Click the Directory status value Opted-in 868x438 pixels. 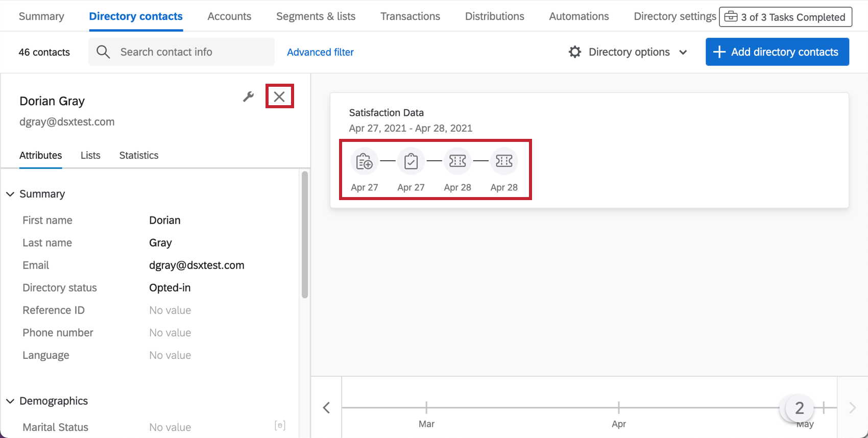[x=170, y=287]
